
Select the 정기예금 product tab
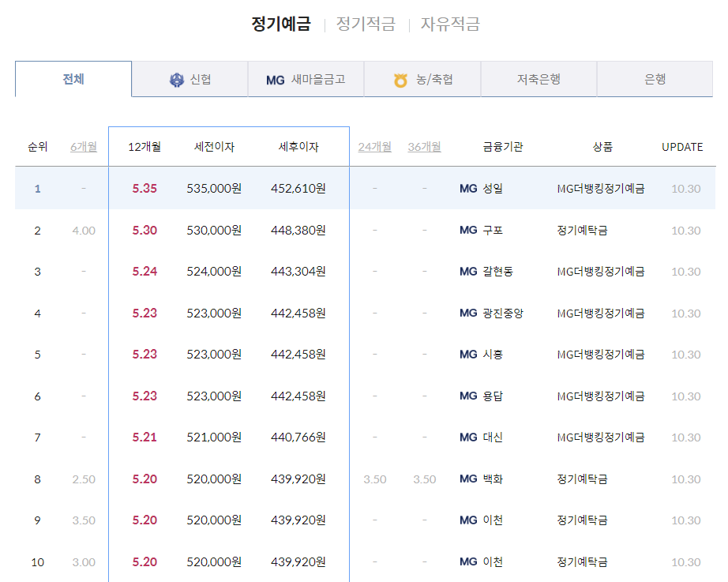tap(281, 24)
